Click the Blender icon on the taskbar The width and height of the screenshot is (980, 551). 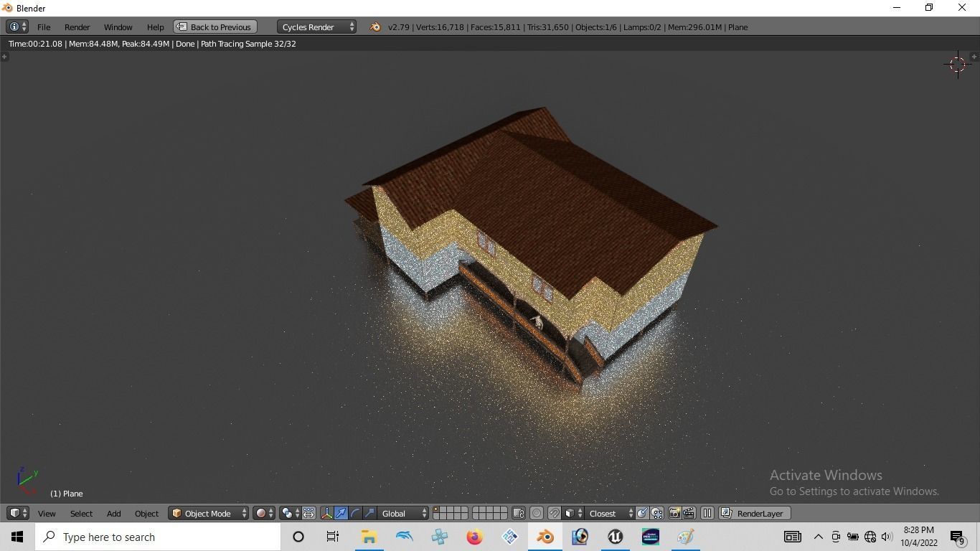point(545,537)
